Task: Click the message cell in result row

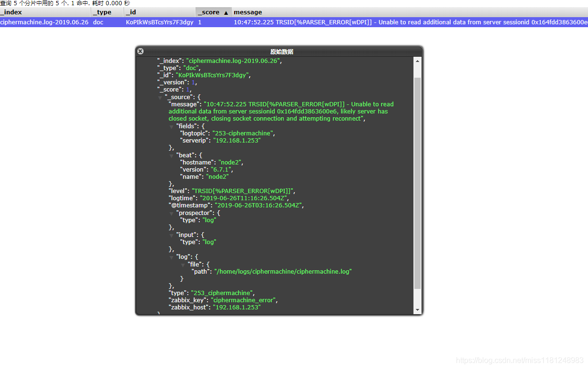Action: point(410,22)
